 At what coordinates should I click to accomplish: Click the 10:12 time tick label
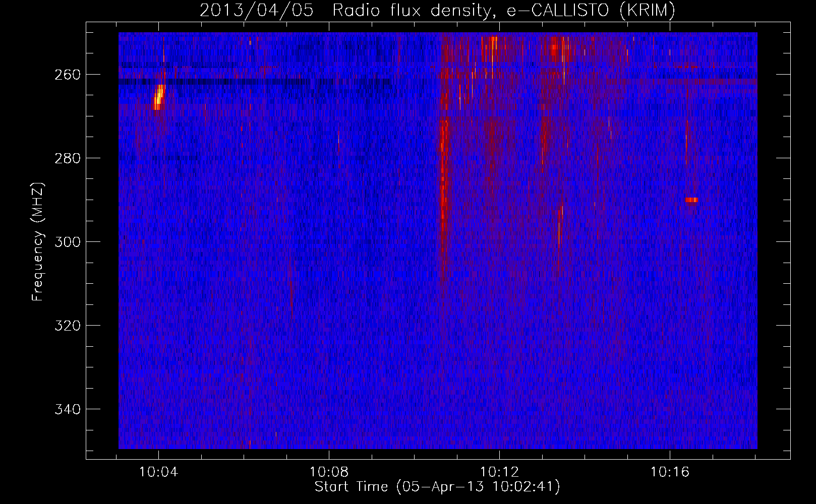(499, 472)
